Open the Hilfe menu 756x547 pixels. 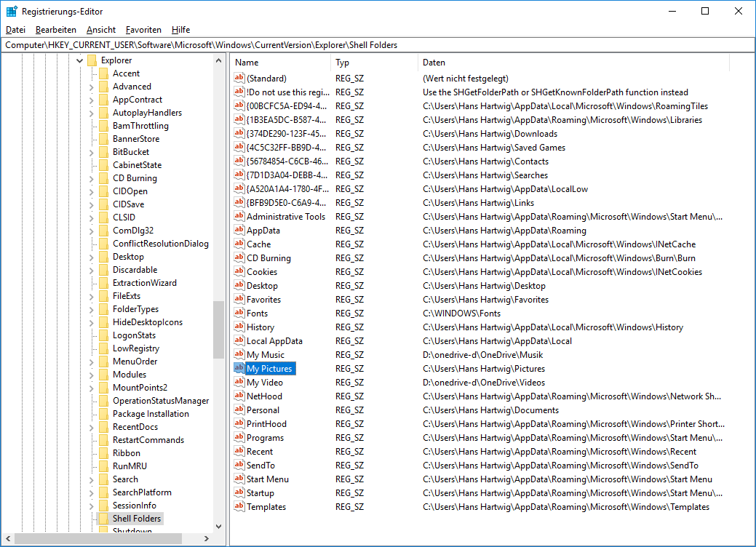[x=180, y=29]
